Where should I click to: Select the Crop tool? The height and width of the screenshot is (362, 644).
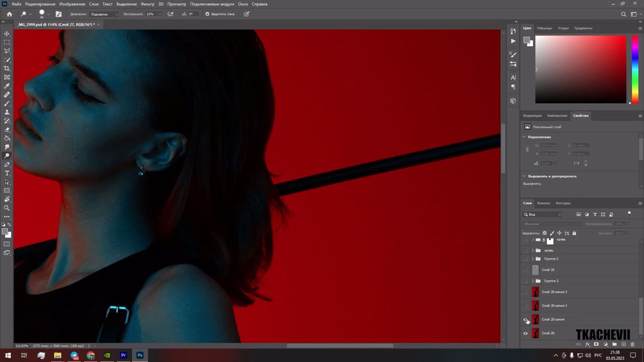coord(7,68)
